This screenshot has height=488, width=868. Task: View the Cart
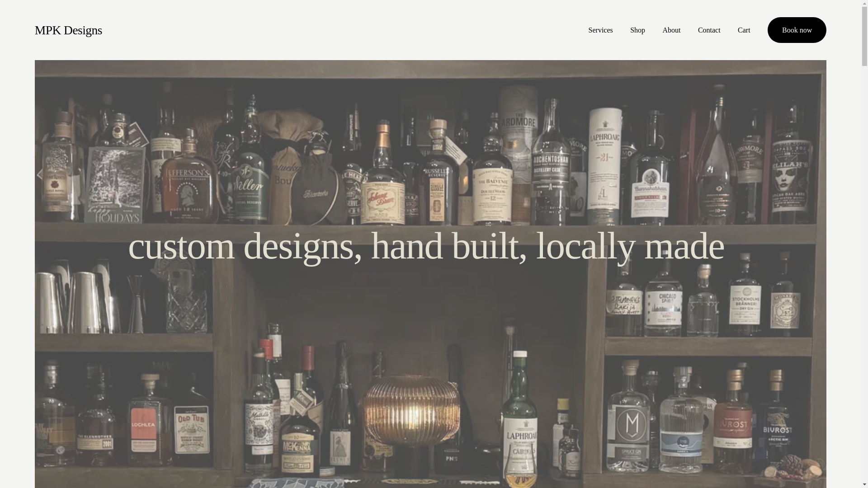tap(744, 30)
